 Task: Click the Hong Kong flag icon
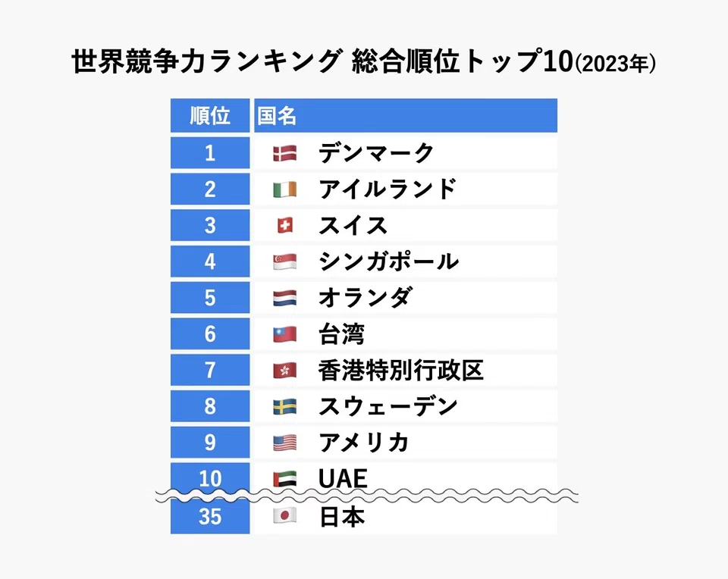tap(284, 371)
